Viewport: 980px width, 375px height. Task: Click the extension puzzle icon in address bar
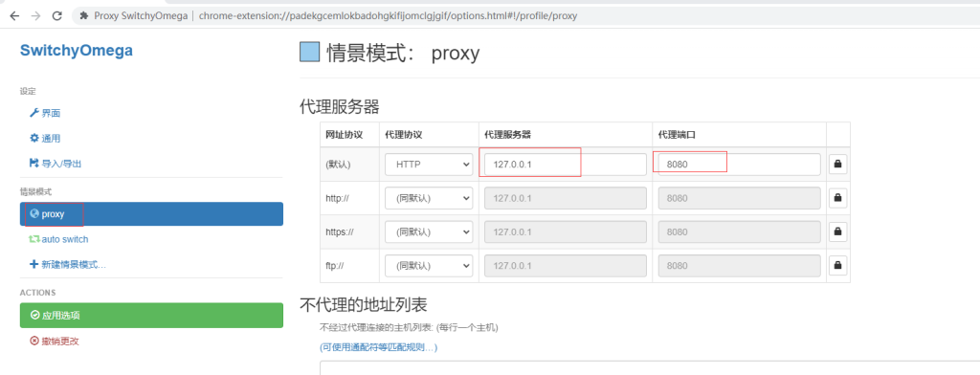[x=84, y=16]
